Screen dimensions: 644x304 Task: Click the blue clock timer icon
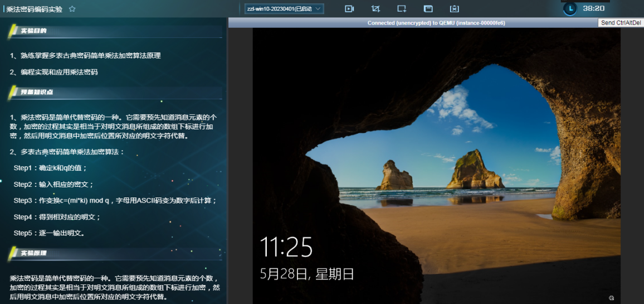(569, 8)
